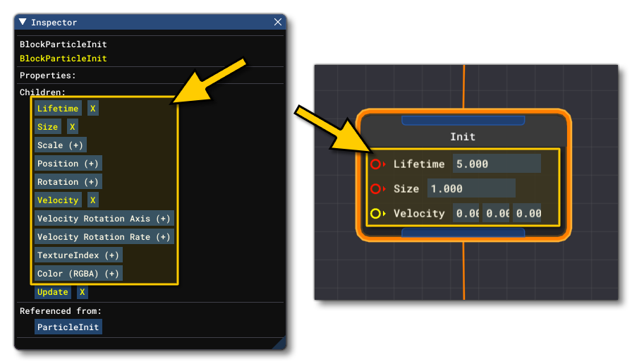Remove the Velocity child with X
Screen dimensions: 632x364
pyautogui.click(x=93, y=200)
